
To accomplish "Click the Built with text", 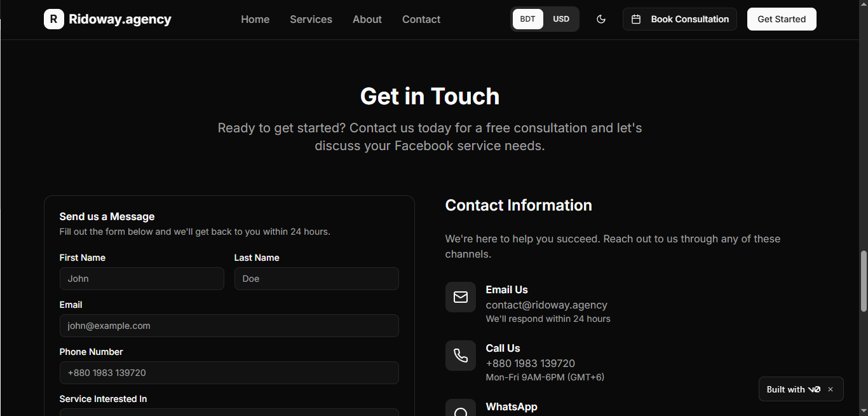I will pyautogui.click(x=786, y=389).
